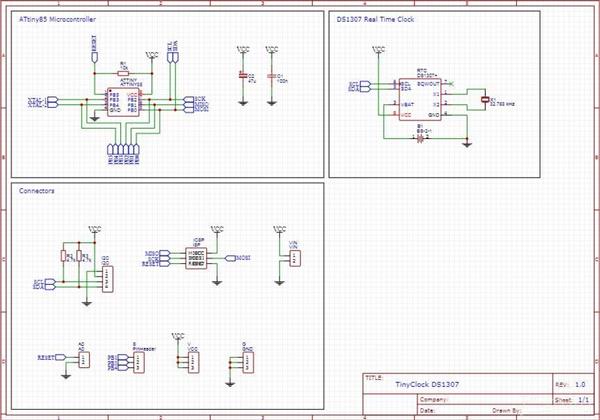Click the ground symbol below the VIN connector
Image resolution: width=600 pixels, height=420 pixels.
click(x=279, y=282)
